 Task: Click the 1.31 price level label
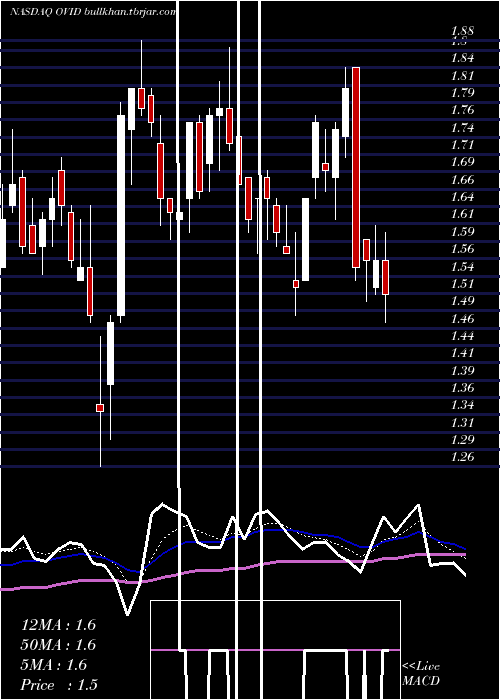[x=462, y=422]
